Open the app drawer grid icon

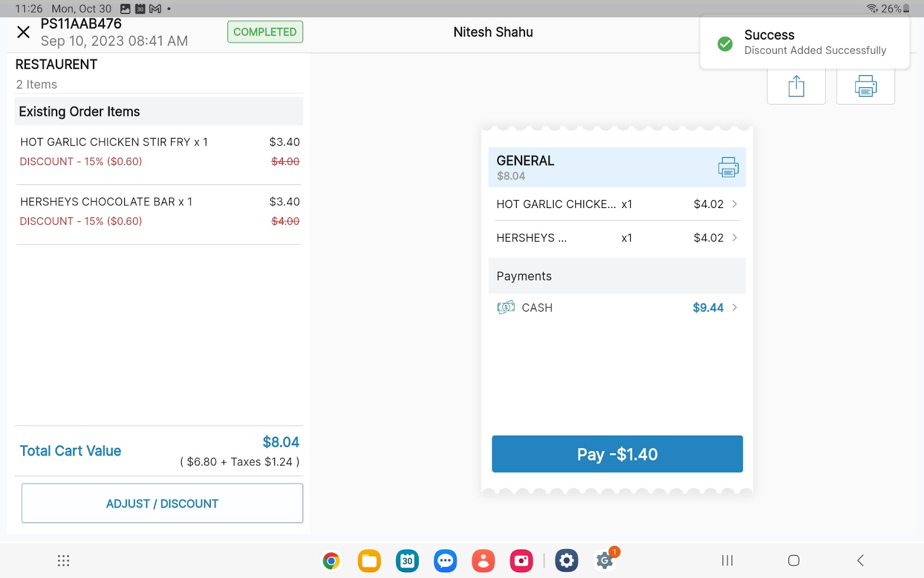pos(64,561)
